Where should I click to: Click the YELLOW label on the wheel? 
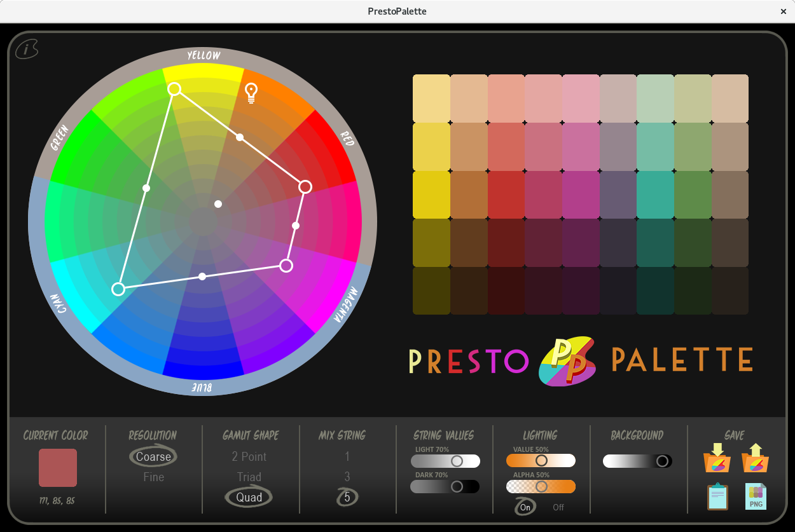(x=204, y=55)
